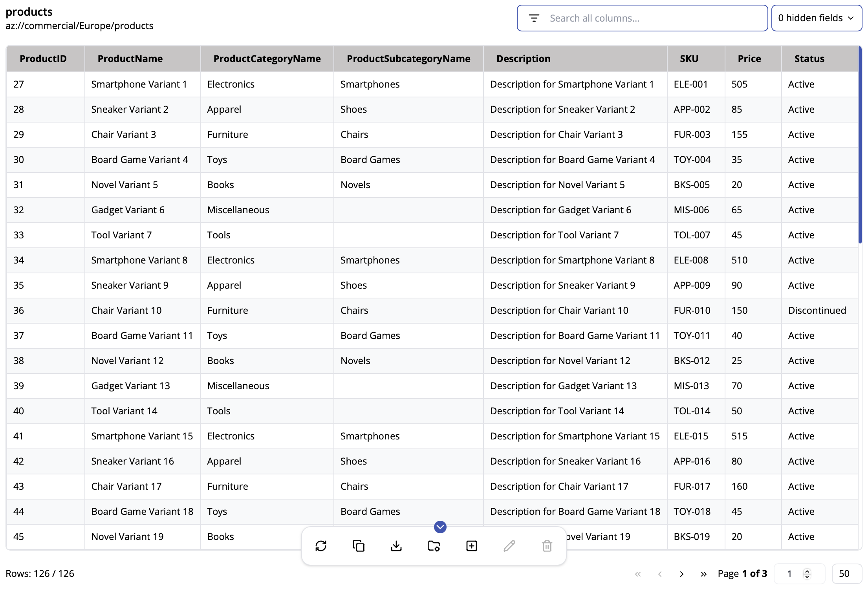Add a new product row with the plus icon
This screenshot has width=868, height=593.
click(471, 546)
